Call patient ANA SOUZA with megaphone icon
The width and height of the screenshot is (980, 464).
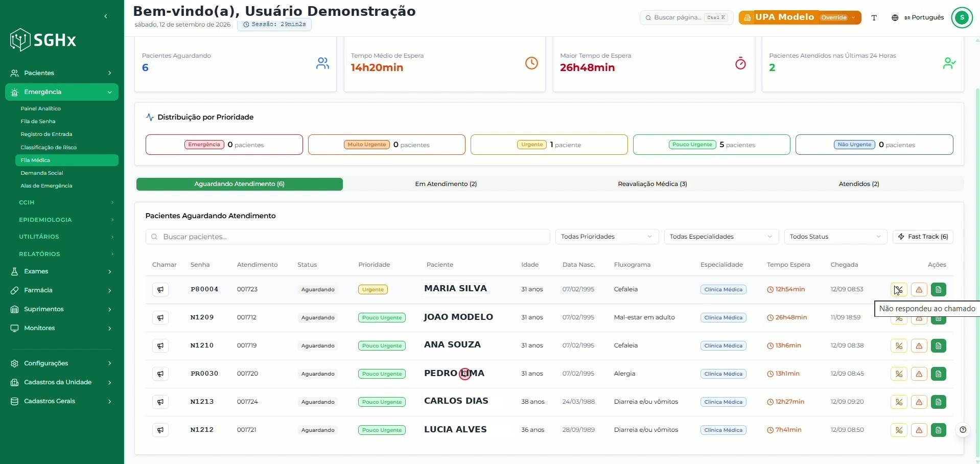[160, 346]
